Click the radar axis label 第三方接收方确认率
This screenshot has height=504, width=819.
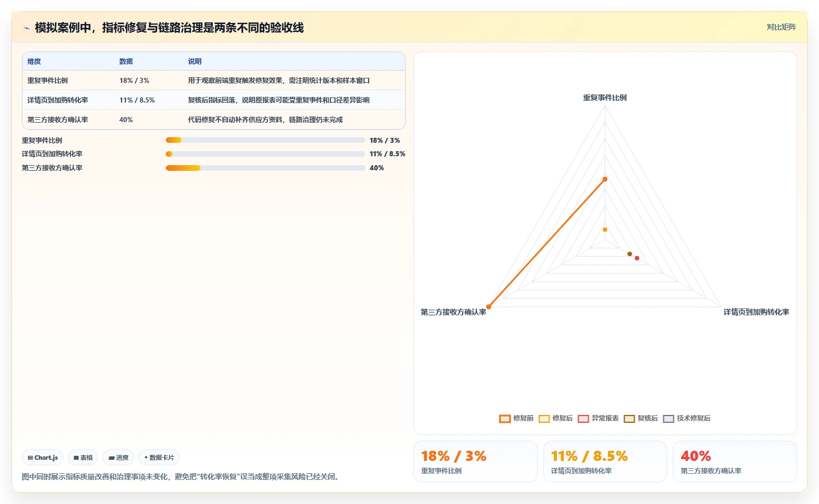tap(453, 312)
